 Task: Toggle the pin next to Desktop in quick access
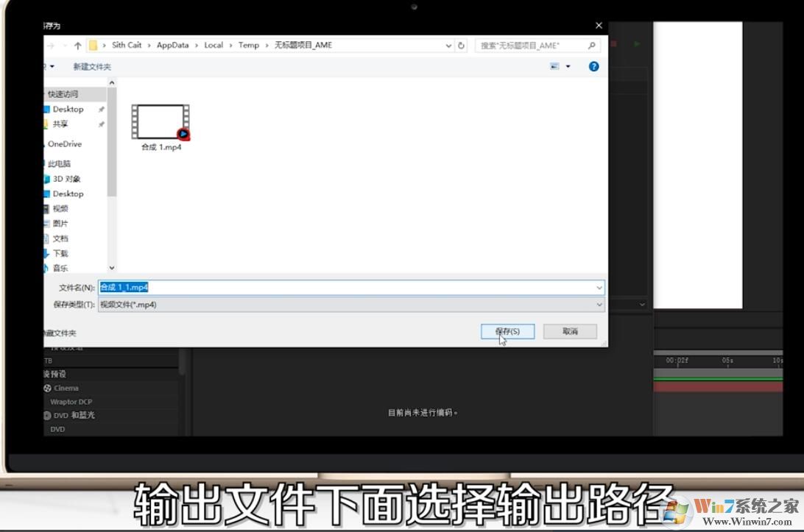tap(101, 109)
